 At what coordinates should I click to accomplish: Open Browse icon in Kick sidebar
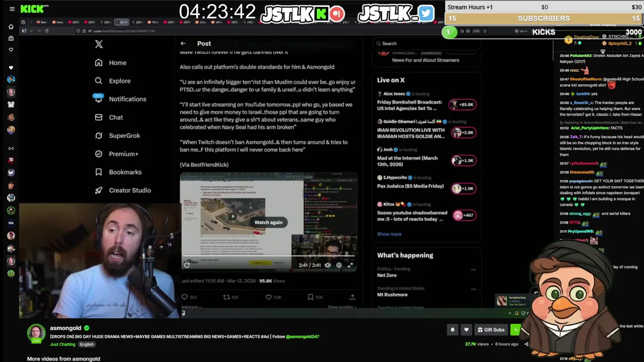[x=11, y=38]
